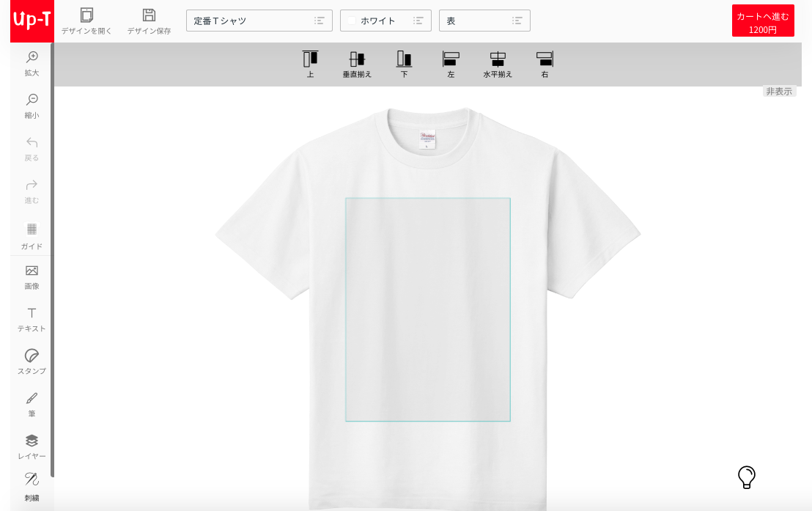Expand the 定番Tシャツ product dropdown
Screen dimensions: 812x511
click(259, 21)
